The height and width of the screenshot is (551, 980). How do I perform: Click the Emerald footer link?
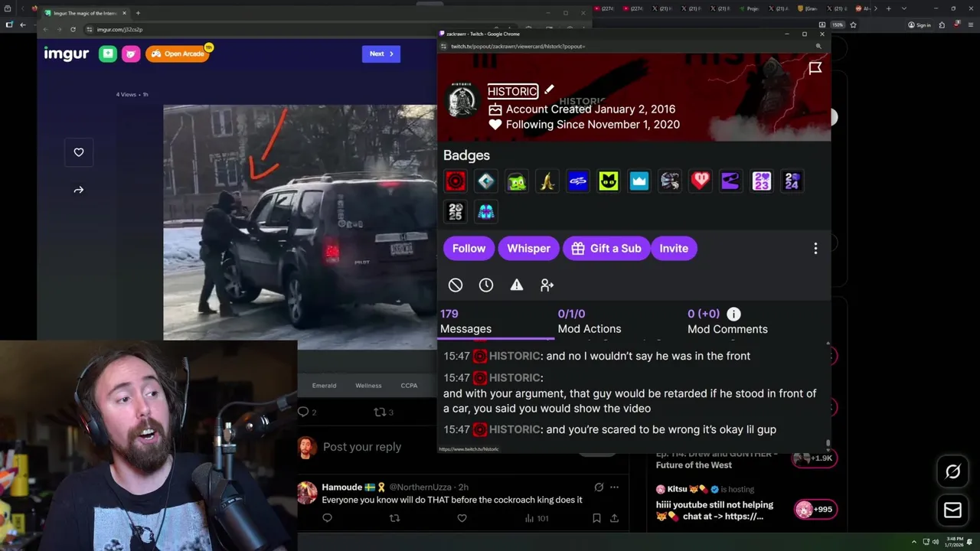tap(324, 386)
